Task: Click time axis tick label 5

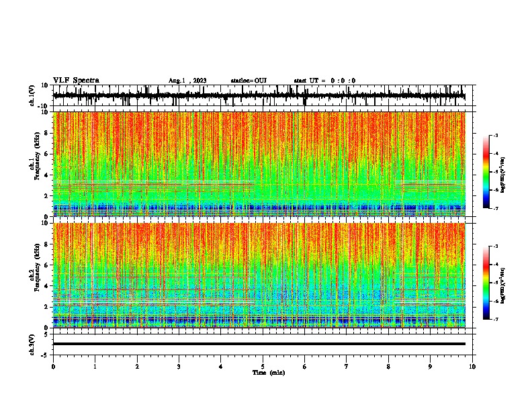Action: pos(263,367)
